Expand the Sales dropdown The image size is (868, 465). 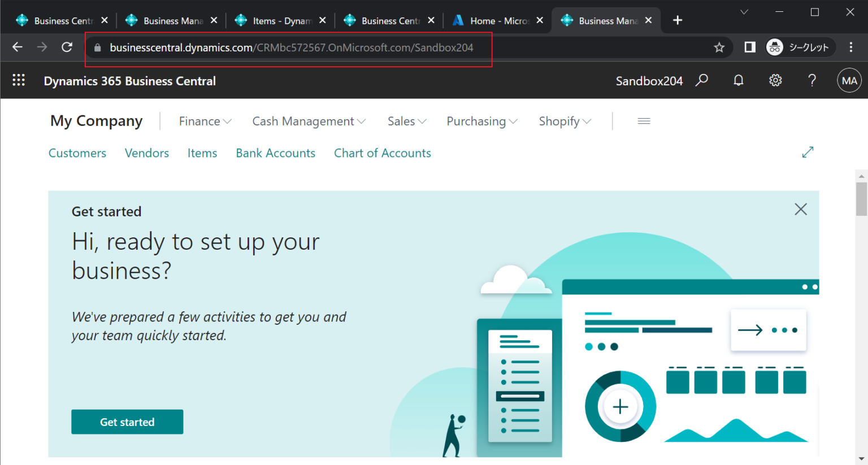pyautogui.click(x=406, y=121)
